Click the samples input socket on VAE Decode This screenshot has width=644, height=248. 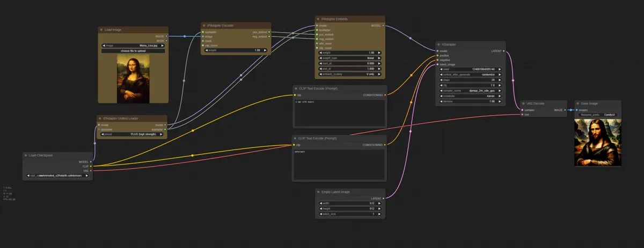[522, 110]
